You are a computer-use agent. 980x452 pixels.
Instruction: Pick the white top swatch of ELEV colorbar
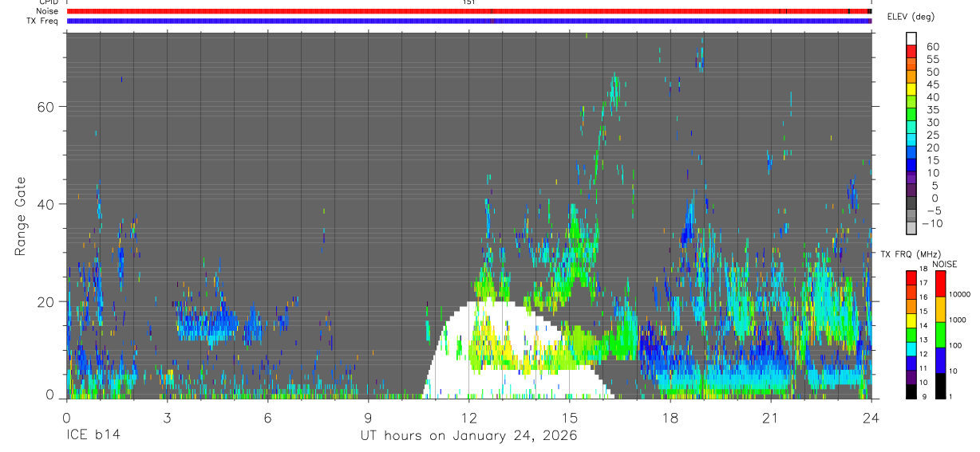point(911,38)
